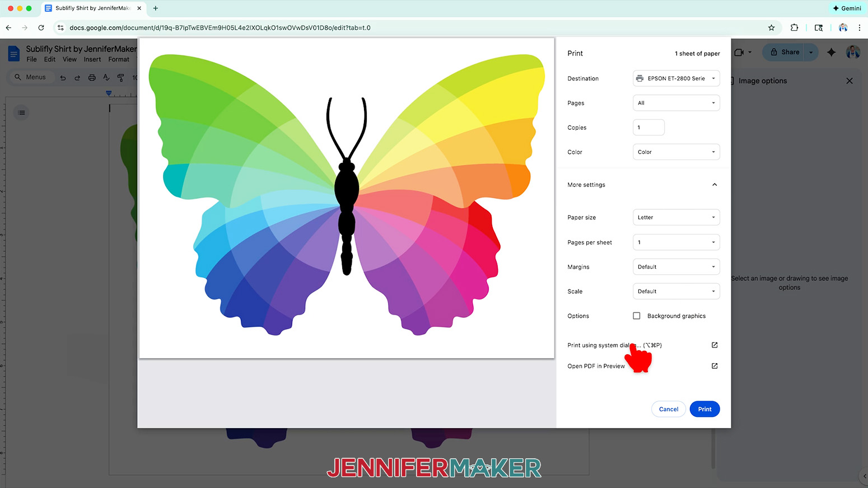Click the tab search/media icon in Chrome toolbar
Screen dimensions: 868x488
tap(819, 27)
